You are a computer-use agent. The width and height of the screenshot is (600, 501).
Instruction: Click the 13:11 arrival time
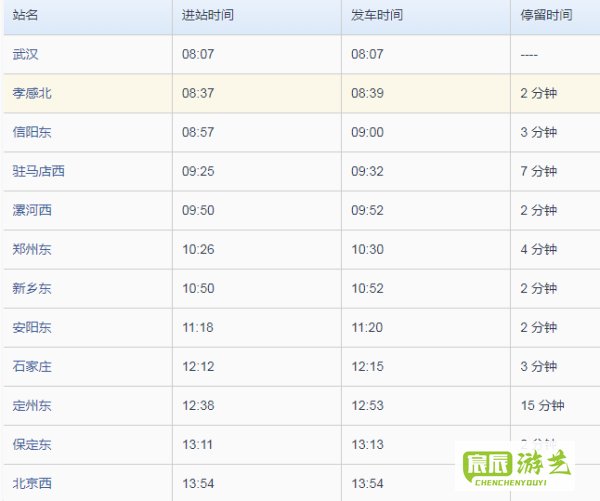pos(197,444)
